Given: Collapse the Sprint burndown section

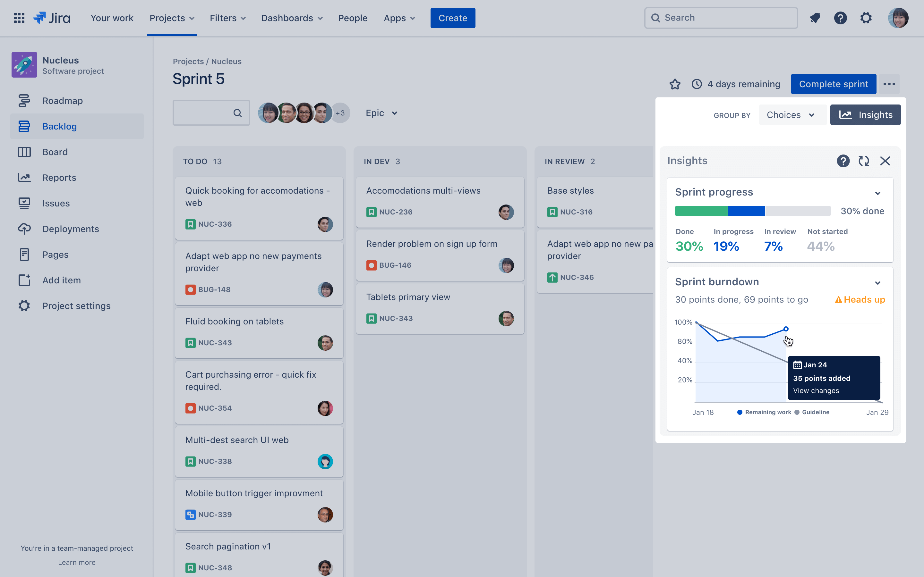Looking at the screenshot, I should click(x=877, y=283).
